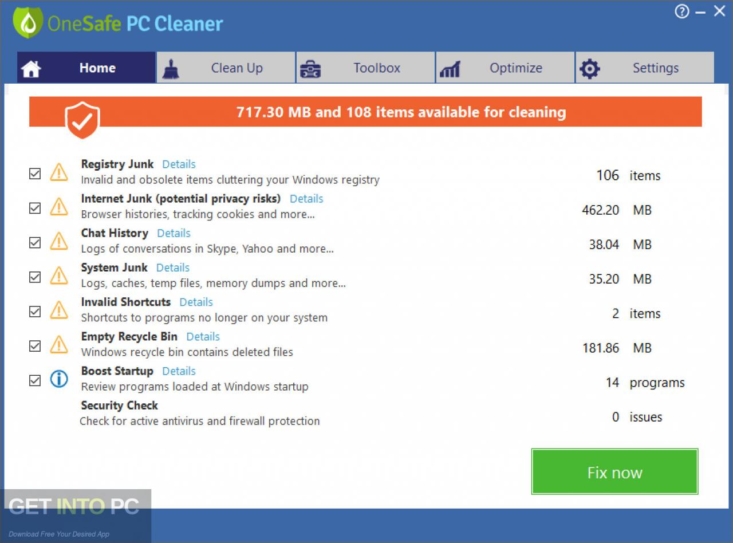The width and height of the screenshot is (733, 543).
Task: Click warning icon beside Invalid Shortcuts
Action: coord(59,310)
